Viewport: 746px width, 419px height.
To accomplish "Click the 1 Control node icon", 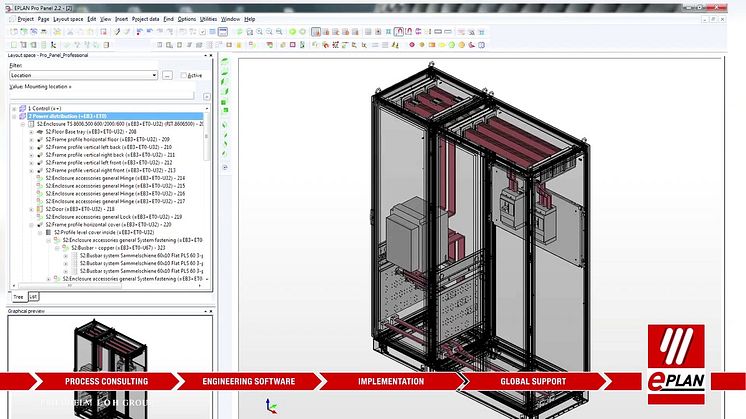I will [22, 108].
